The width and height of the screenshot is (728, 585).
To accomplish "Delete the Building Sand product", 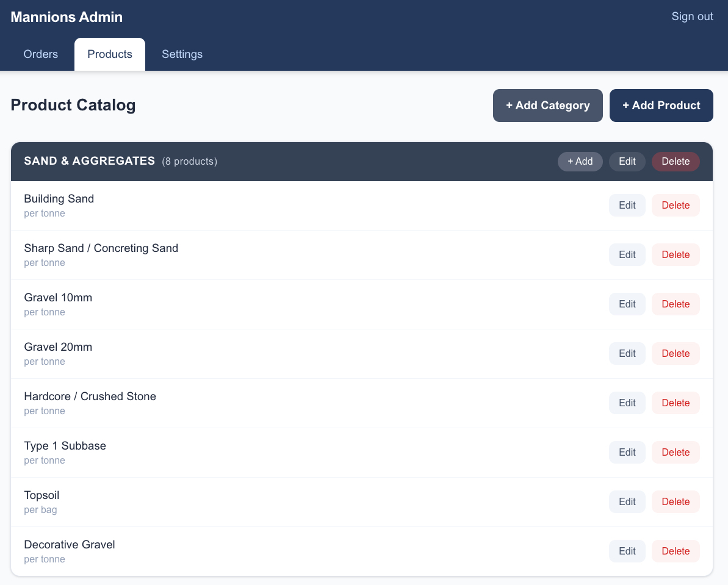I will tap(675, 205).
